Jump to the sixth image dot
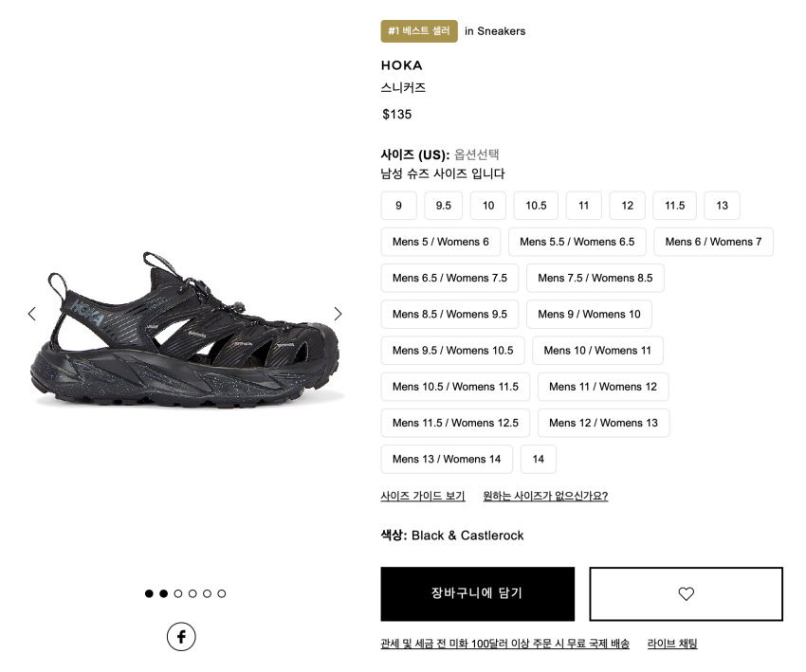 click(x=221, y=594)
